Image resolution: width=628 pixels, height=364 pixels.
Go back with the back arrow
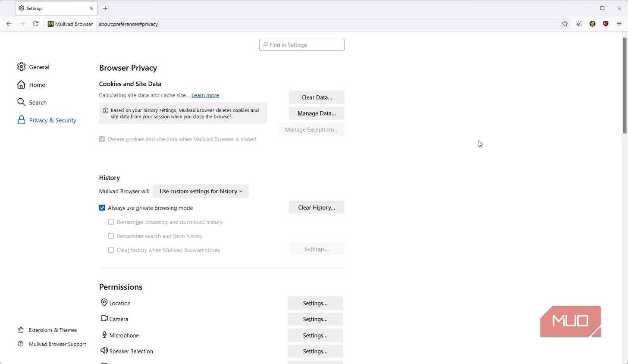9,24
